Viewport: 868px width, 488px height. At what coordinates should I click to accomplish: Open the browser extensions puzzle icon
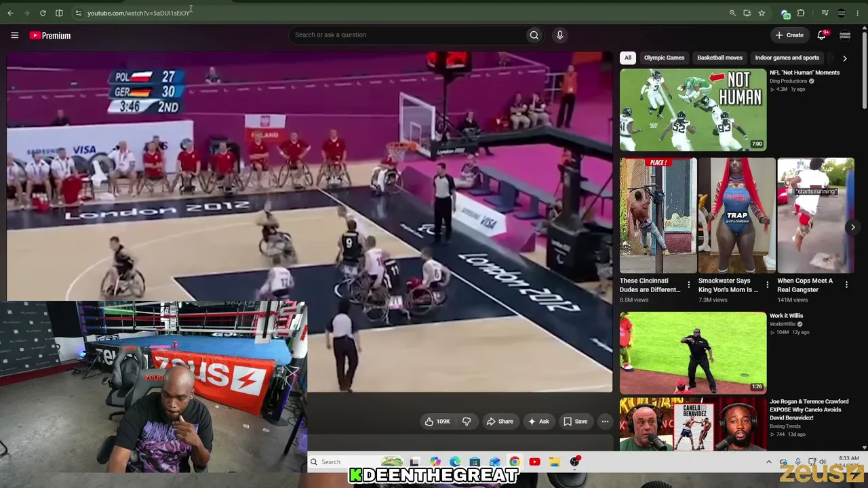tap(801, 13)
